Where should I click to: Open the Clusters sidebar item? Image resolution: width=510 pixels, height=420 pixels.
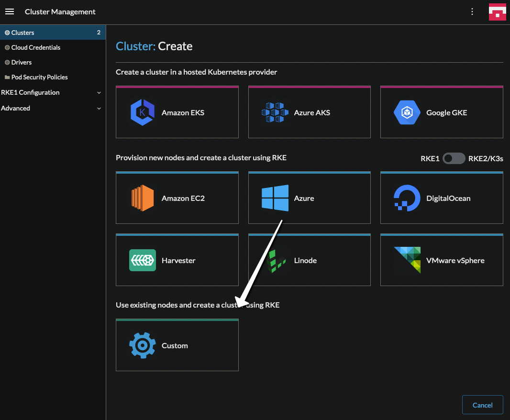[x=22, y=33]
